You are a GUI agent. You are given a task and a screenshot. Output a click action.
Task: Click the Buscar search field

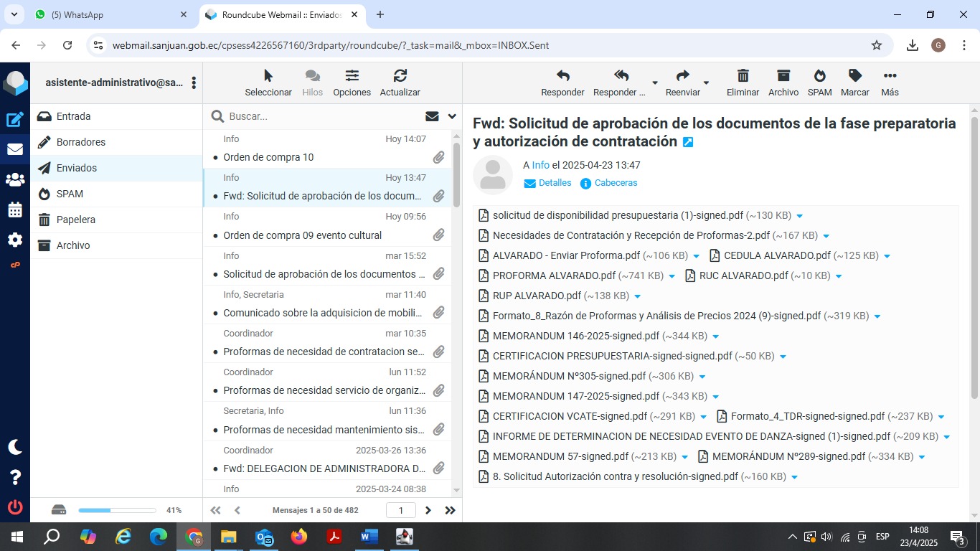[323, 116]
